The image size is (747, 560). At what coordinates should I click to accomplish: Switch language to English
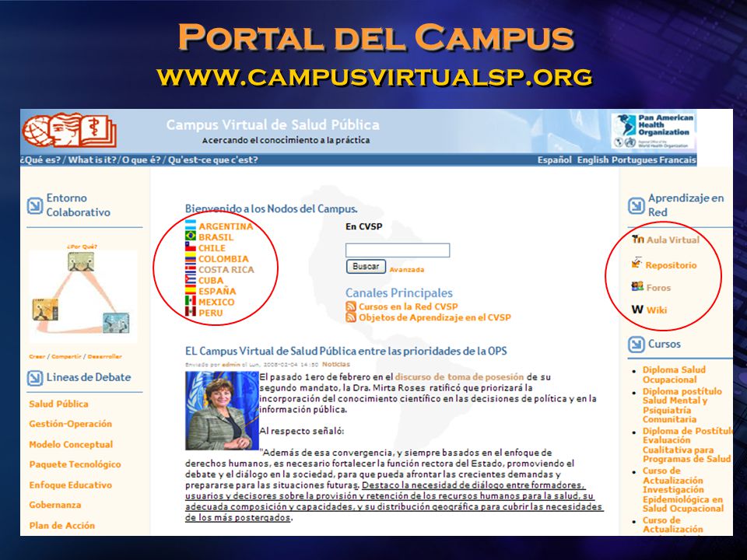click(x=593, y=160)
